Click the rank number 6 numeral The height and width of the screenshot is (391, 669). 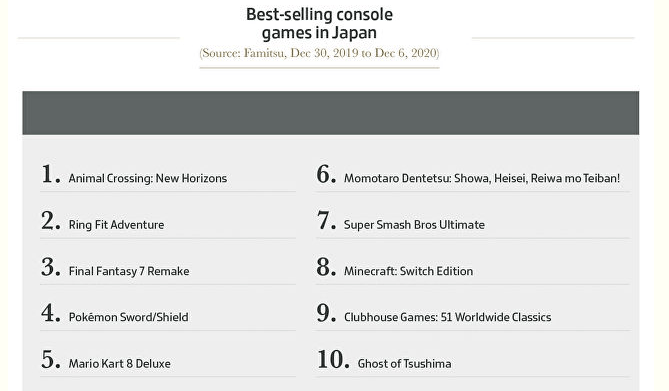click(326, 174)
